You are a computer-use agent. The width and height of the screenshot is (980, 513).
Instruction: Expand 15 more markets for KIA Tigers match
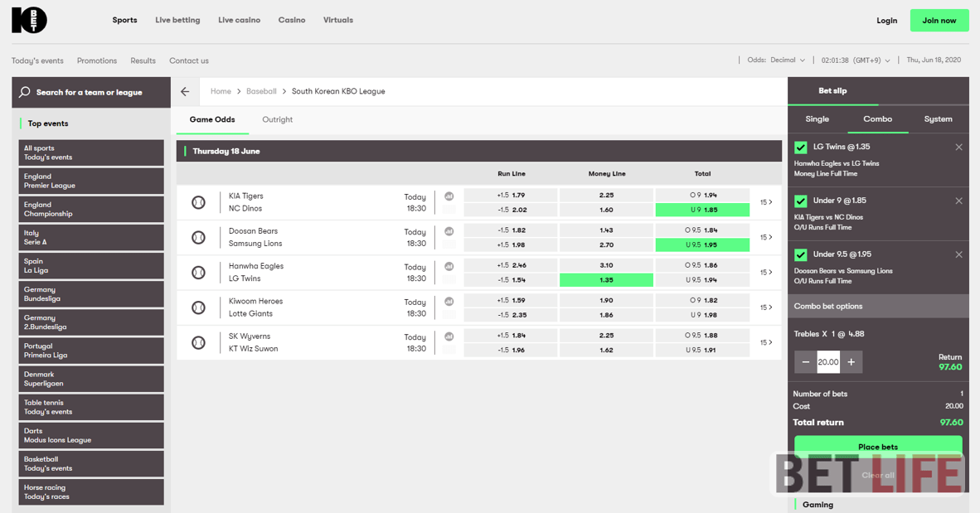coord(766,202)
